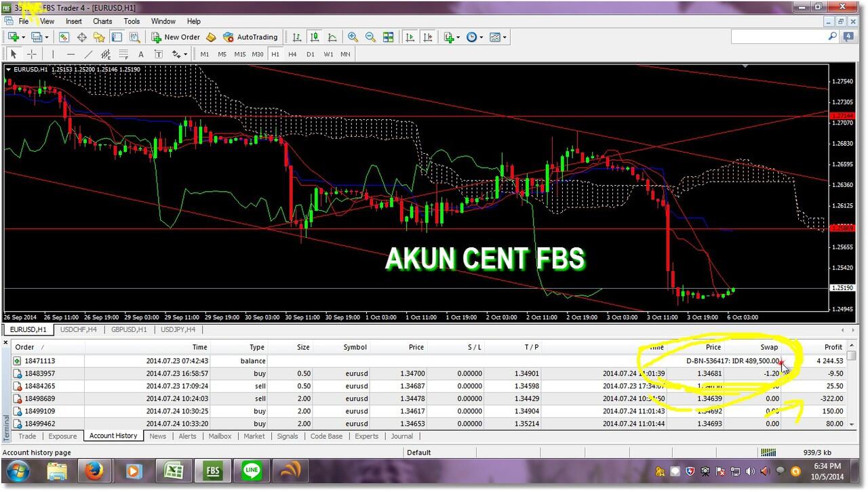This screenshot has height=492, width=868.
Task: Select the Text Label tool
Action: pyautogui.click(x=159, y=54)
